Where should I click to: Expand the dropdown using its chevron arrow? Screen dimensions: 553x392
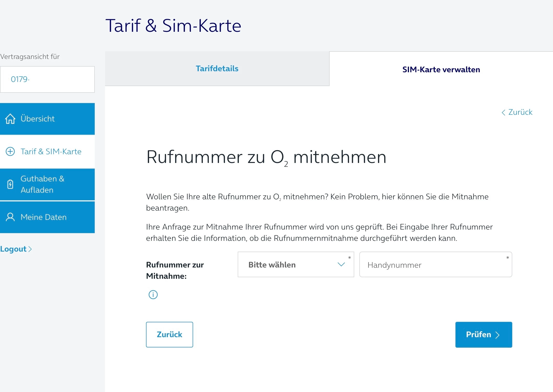click(341, 264)
